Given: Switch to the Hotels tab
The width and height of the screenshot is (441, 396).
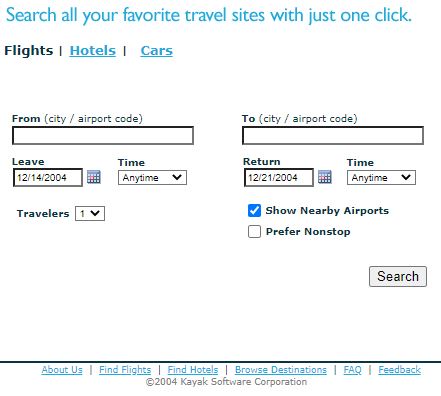Looking at the screenshot, I should [x=93, y=51].
